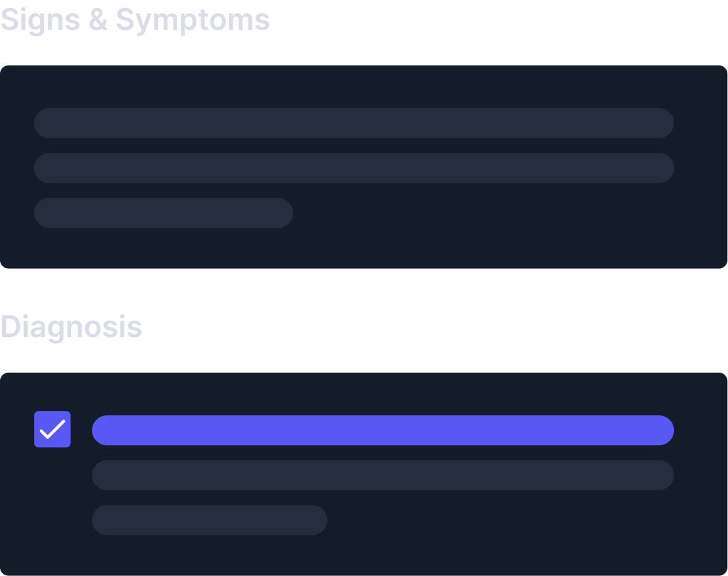The image size is (728, 576).
Task: Click the ampersand in the top heading
Action: (97, 20)
